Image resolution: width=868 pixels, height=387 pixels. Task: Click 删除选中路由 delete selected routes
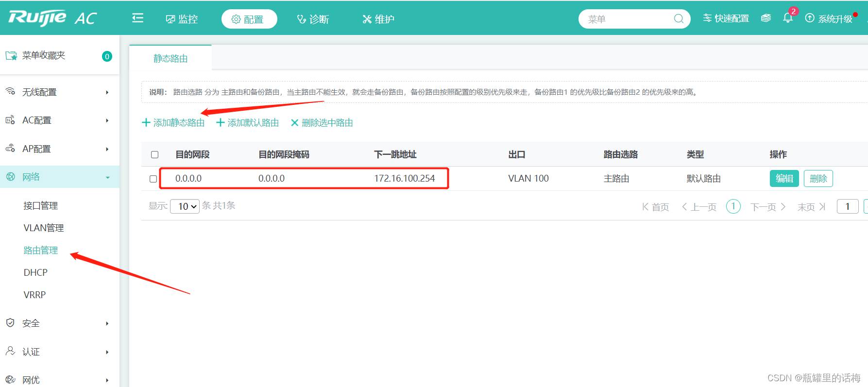click(x=322, y=122)
